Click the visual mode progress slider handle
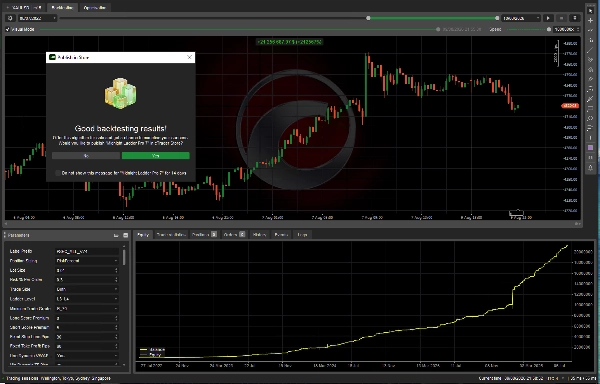Image resolution: width=600 pixels, height=384 pixels. click(x=438, y=29)
